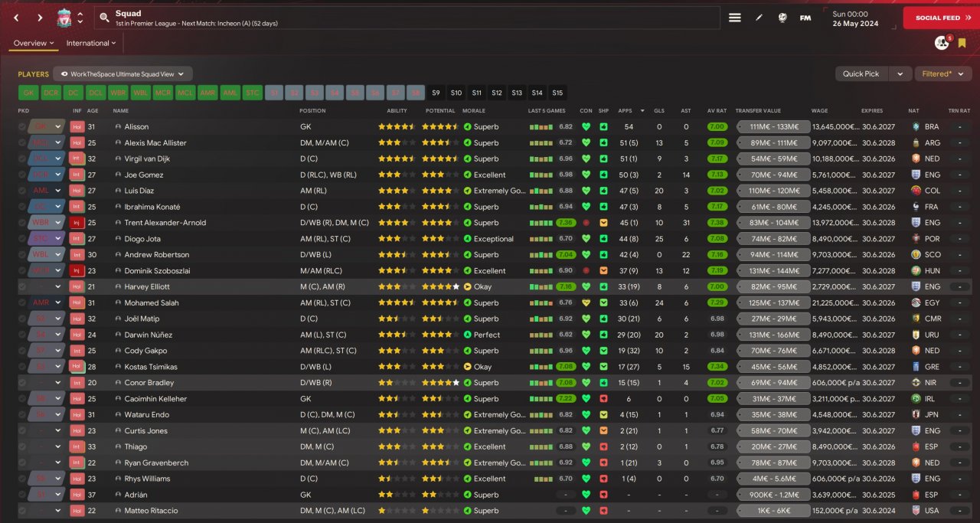980x523 pixels.
Task: Sort by the Potential column header
Action: click(440, 111)
